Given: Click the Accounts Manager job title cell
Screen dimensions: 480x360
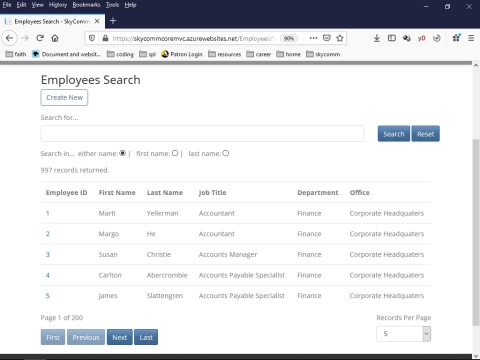Looking at the screenshot, I should point(228,255).
